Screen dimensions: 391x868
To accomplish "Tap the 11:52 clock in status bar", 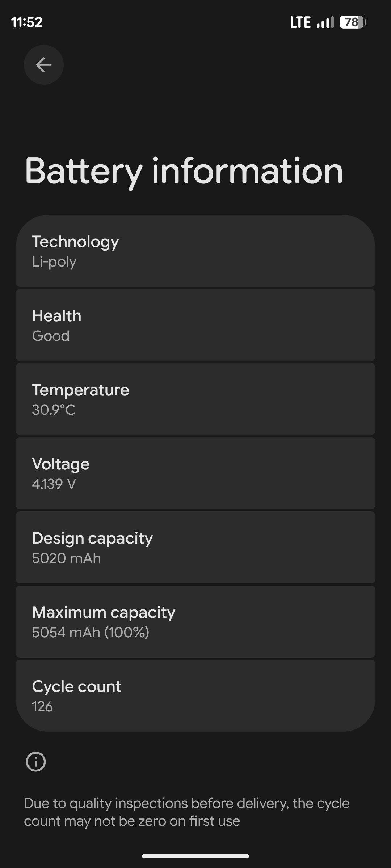I will coord(27,22).
